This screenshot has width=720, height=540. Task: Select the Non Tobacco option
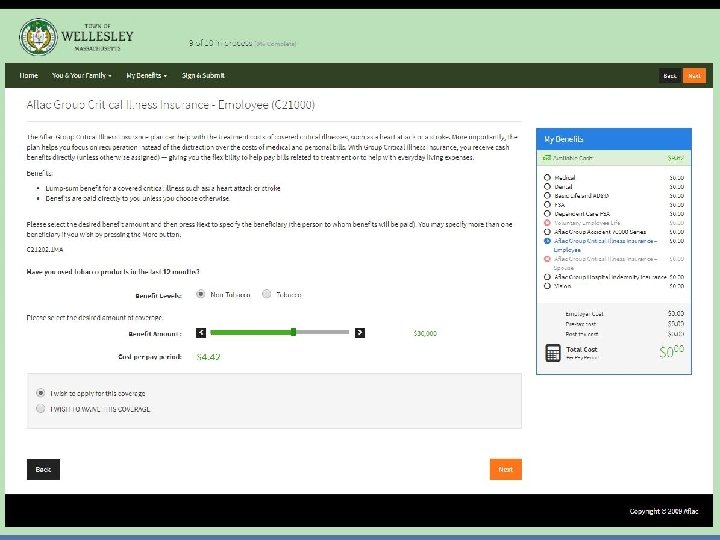200,294
